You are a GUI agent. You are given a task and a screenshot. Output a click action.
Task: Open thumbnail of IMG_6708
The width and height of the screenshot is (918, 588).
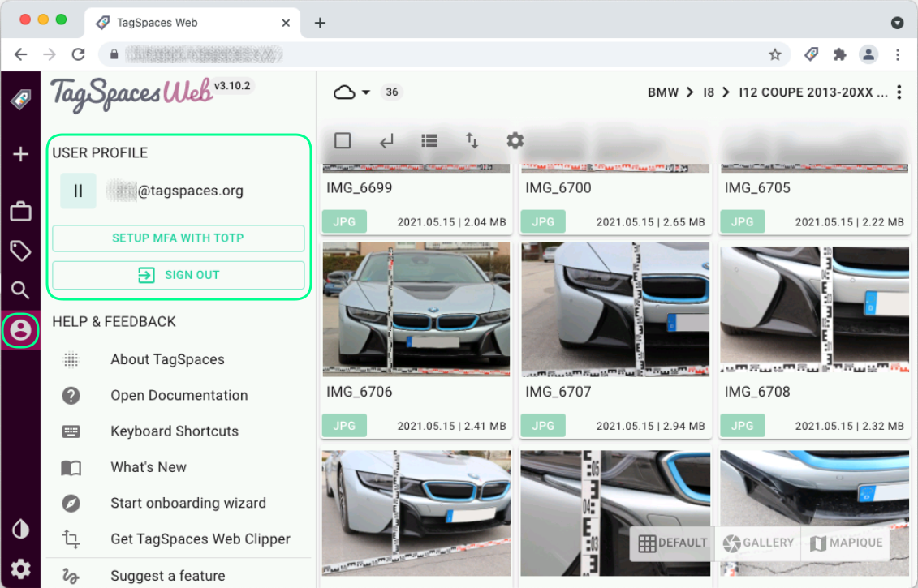[814, 309]
